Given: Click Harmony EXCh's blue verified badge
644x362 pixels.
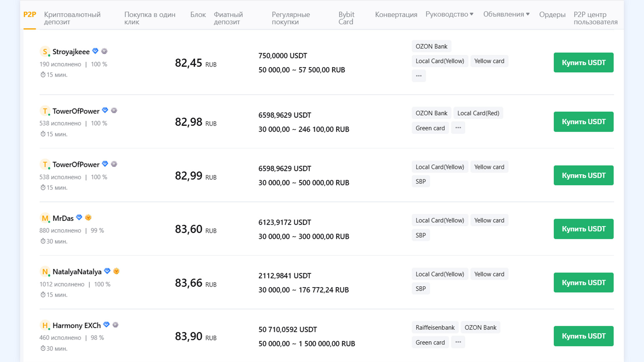Looking at the screenshot, I should [x=106, y=324].
